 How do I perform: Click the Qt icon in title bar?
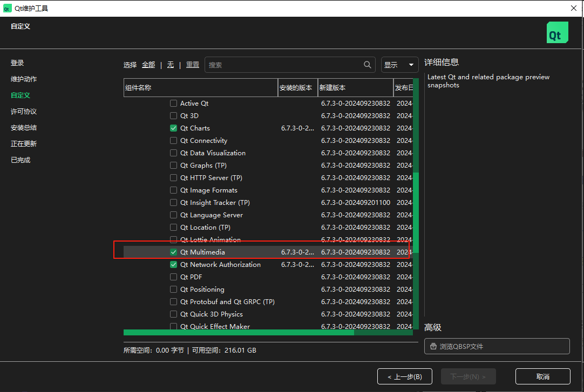click(x=7, y=8)
